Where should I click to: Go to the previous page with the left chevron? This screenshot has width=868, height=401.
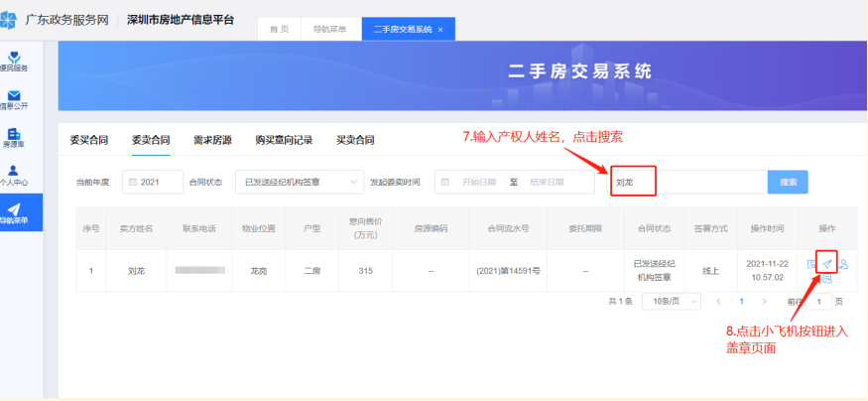point(718,302)
